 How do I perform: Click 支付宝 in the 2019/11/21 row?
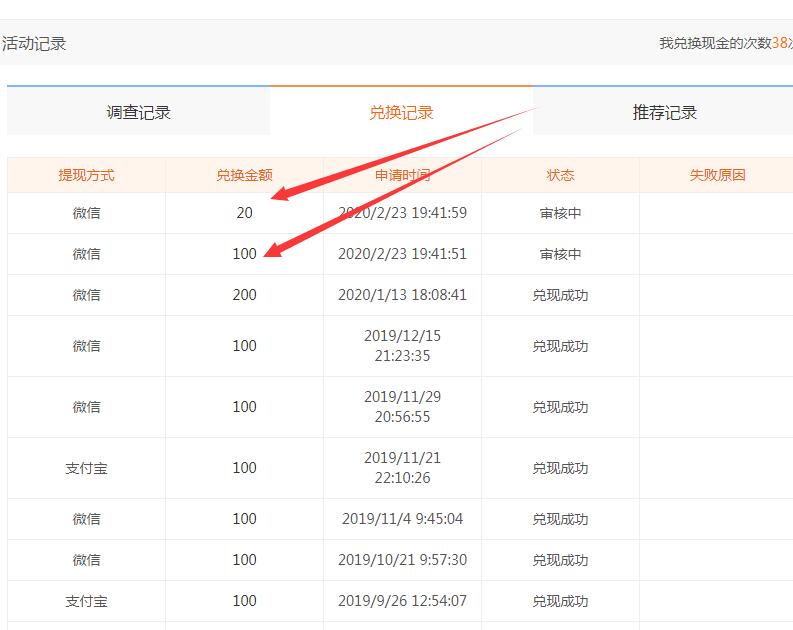[86, 469]
